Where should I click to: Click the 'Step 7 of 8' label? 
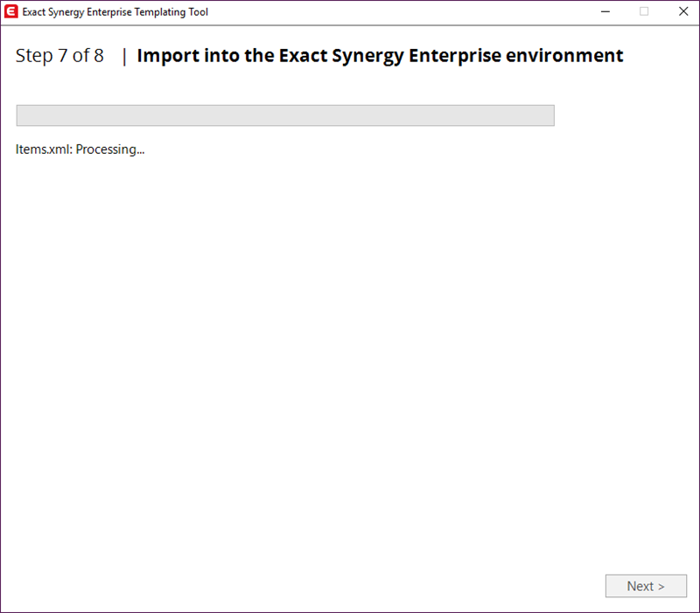click(x=59, y=56)
